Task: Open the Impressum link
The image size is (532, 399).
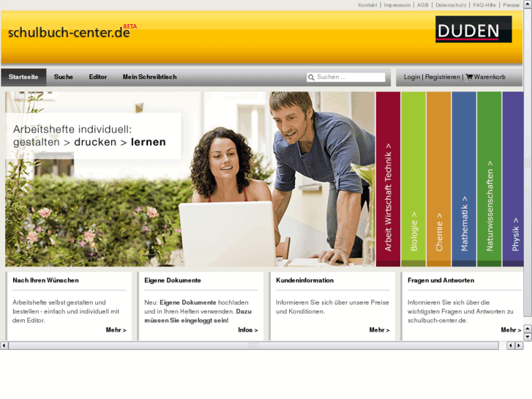Action: click(397, 5)
